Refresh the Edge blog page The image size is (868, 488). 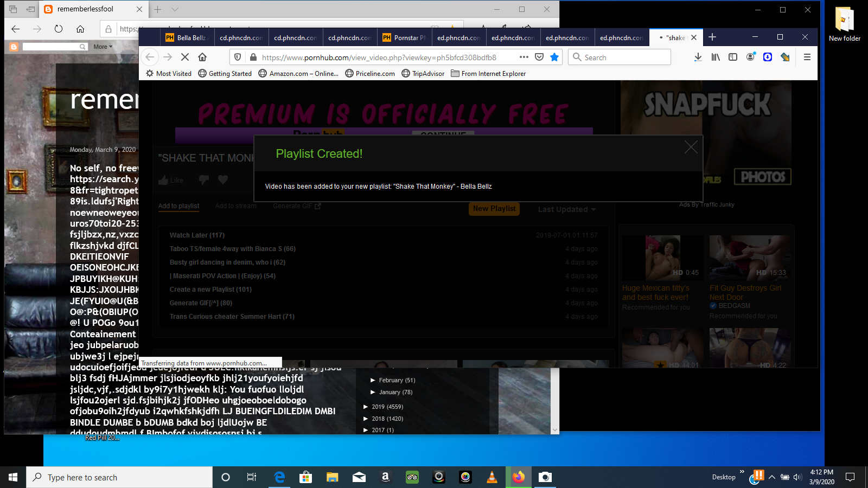click(59, 29)
